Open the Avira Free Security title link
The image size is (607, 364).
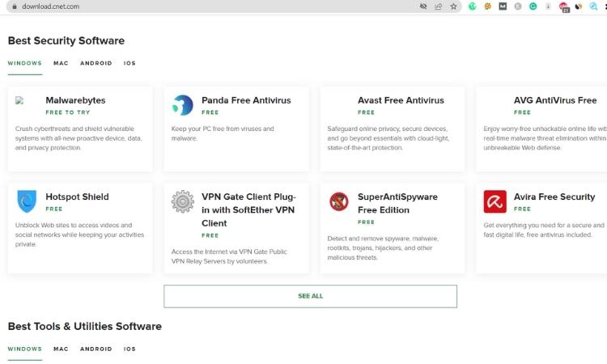tap(554, 197)
